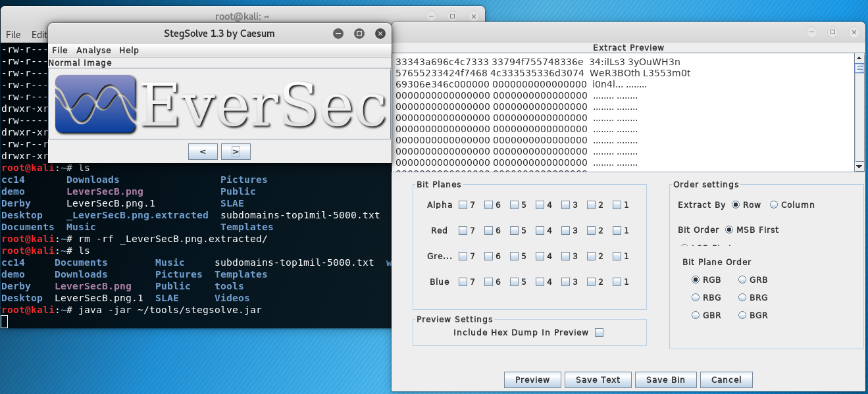Click the EverSec image in StegSolve
The height and width of the screenshot is (394, 868).
click(x=220, y=104)
